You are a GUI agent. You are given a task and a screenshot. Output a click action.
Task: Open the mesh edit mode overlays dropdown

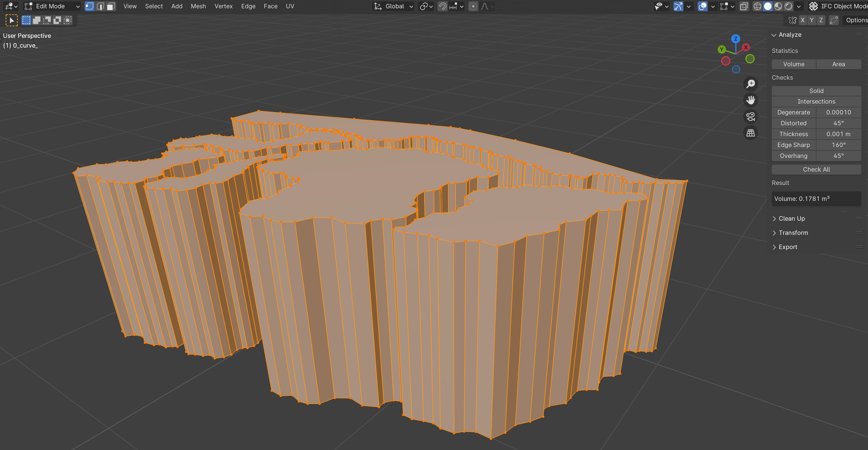[x=727, y=6]
